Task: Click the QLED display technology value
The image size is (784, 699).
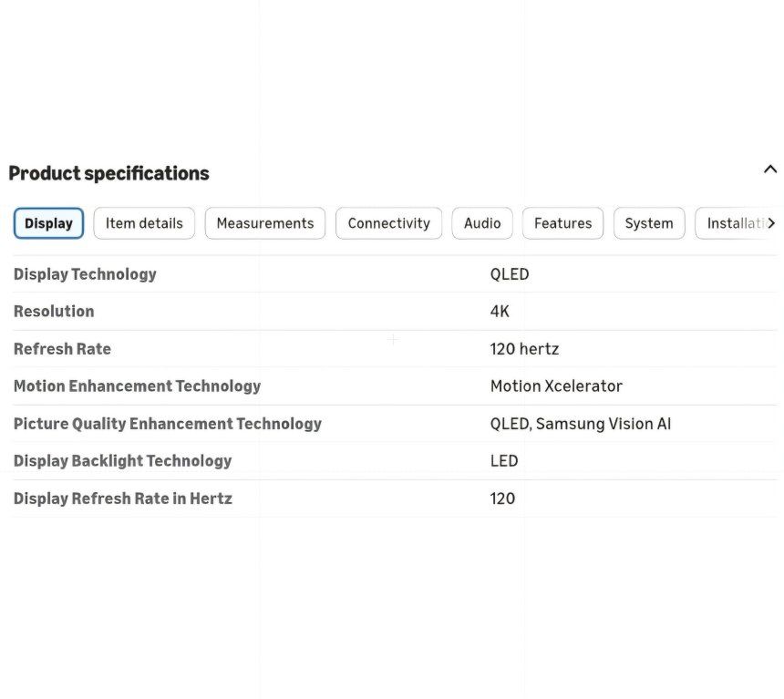Action: coord(510,274)
